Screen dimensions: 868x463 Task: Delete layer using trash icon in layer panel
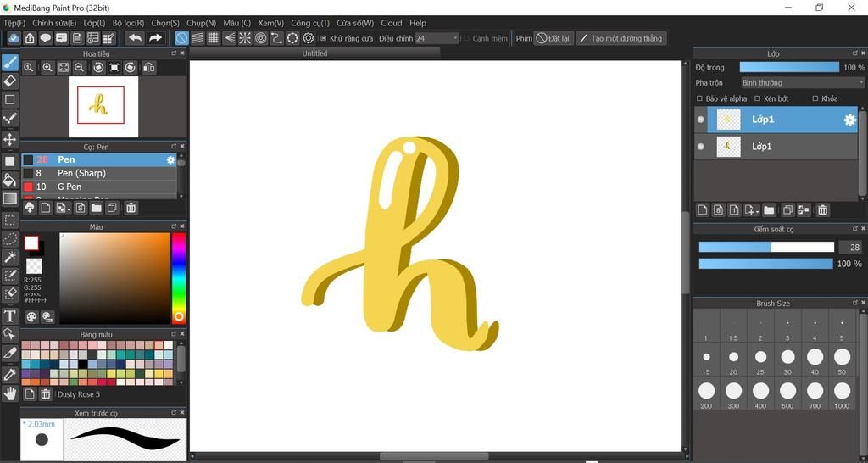(822, 210)
